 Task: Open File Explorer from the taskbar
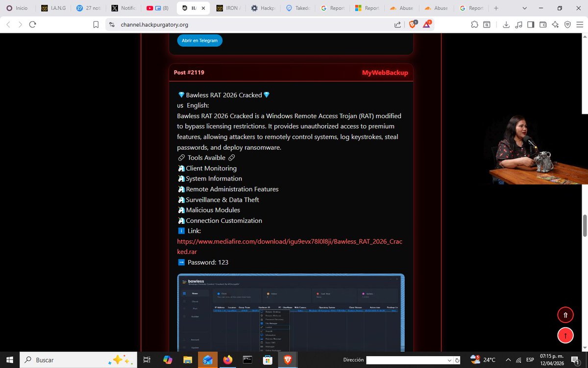188,360
